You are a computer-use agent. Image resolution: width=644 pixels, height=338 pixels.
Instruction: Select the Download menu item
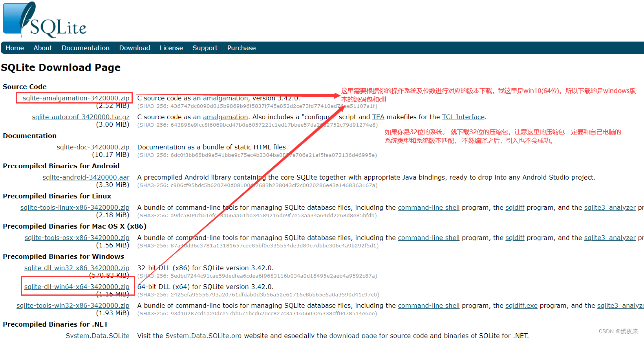pyautogui.click(x=135, y=48)
